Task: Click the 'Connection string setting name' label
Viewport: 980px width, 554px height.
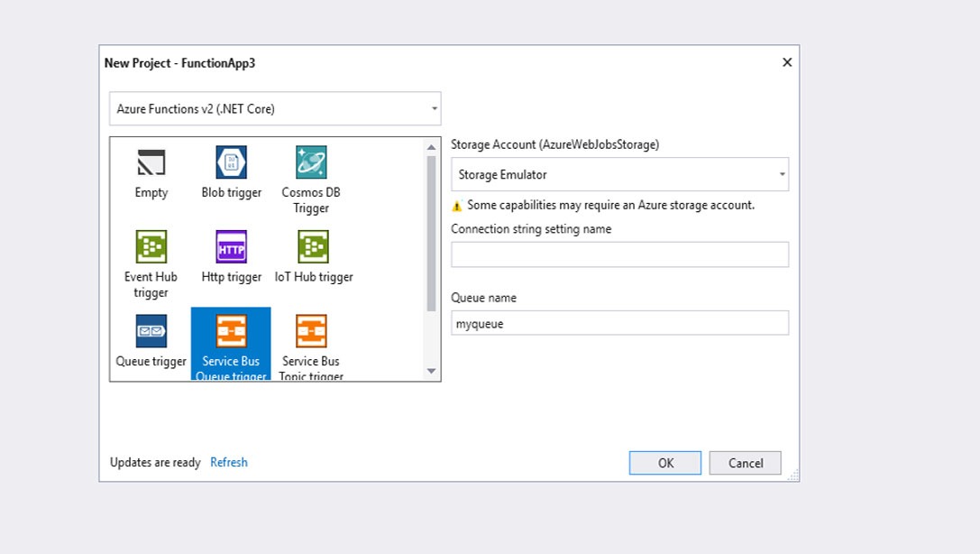Action: (x=531, y=229)
